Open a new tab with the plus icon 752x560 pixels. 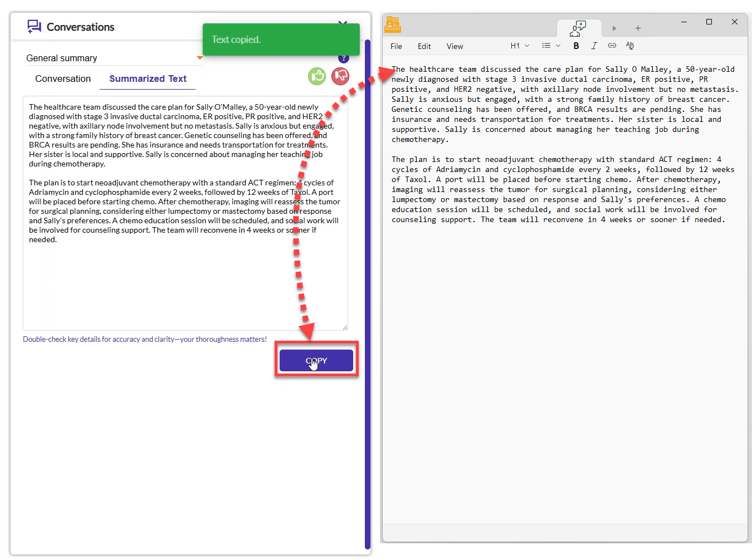click(x=638, y=28)
